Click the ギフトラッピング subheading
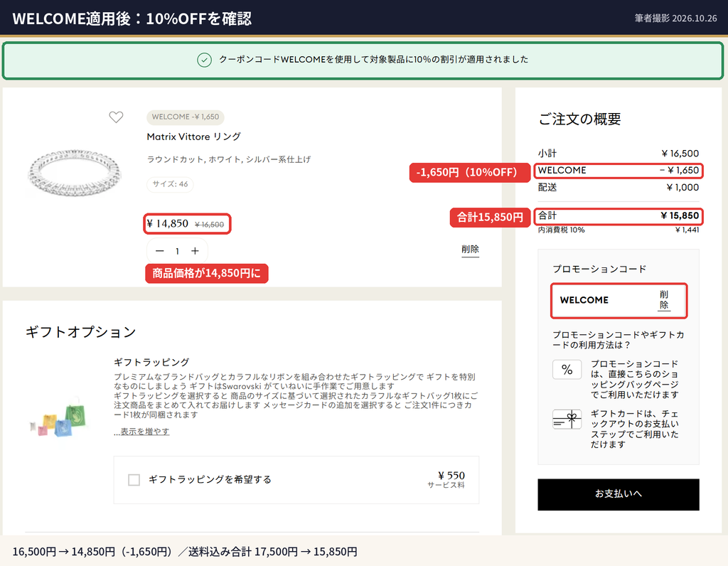Image resolution: width=728 pixels, height=566 pixels. coord(152,362)
